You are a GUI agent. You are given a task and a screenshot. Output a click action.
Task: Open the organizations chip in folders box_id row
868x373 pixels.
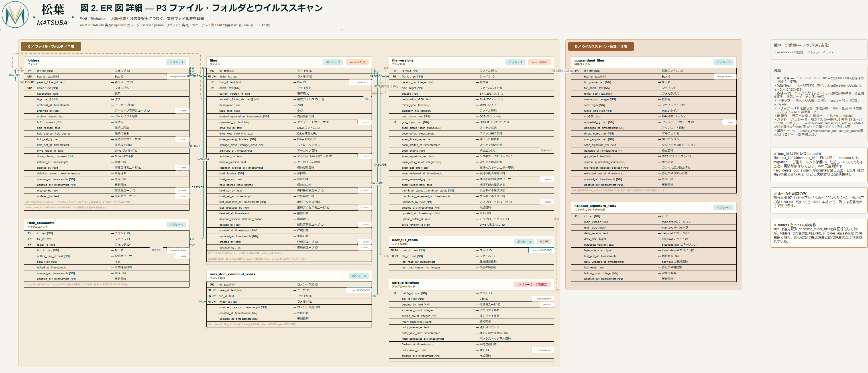click(178, 76)
